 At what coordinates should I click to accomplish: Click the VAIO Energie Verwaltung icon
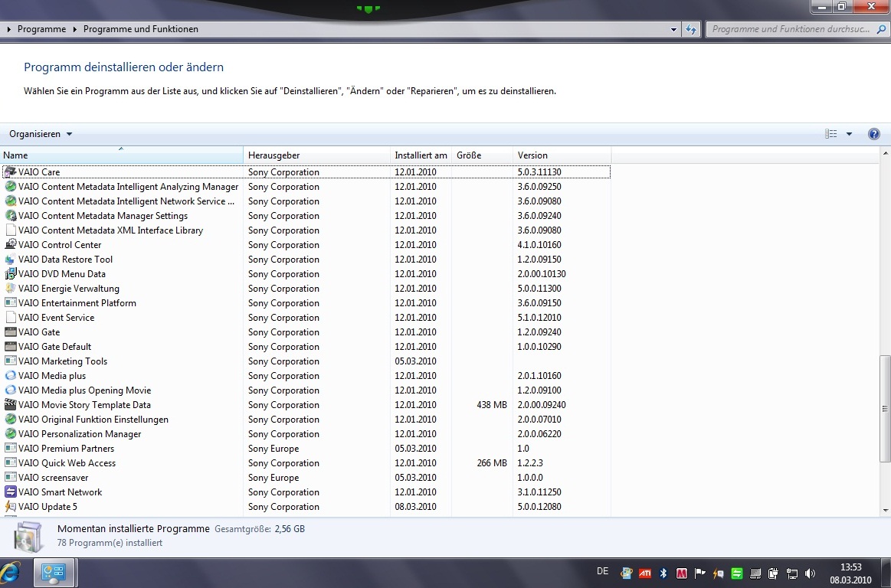10,288
